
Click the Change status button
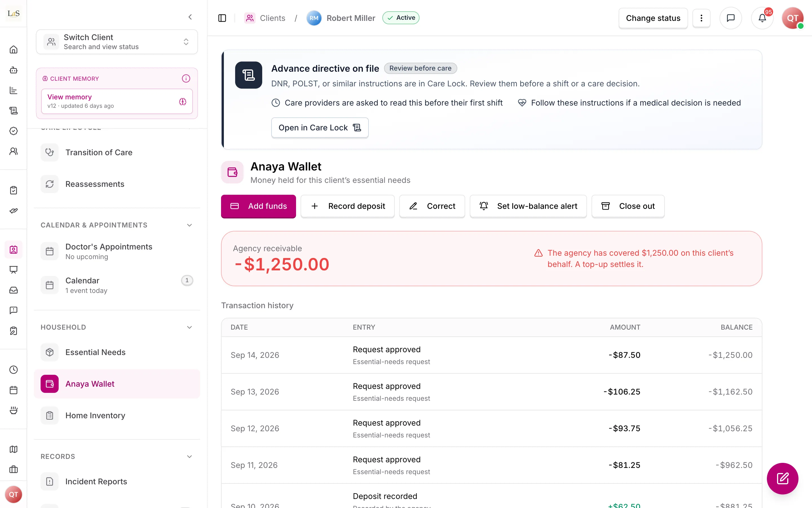pos(653,18)
